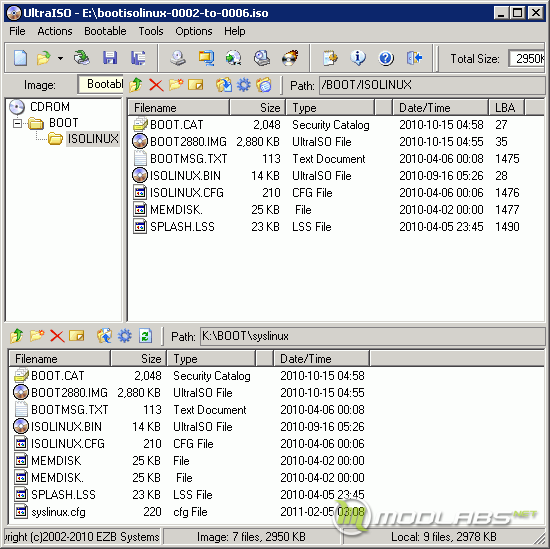This screenshot has height=549, width=550.
Task: Click the New Folder icon in image toolbar
Action: [x=176, y=85]
